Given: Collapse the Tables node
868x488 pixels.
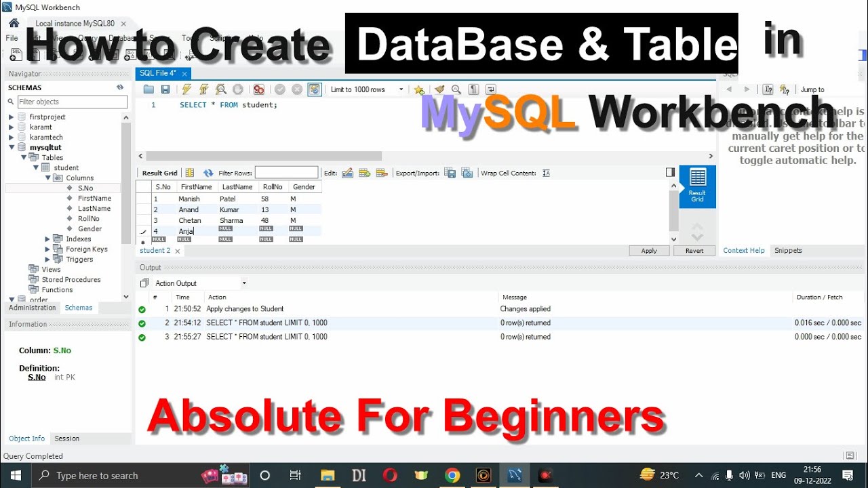Looking at the screenshot, I should 24,157.
